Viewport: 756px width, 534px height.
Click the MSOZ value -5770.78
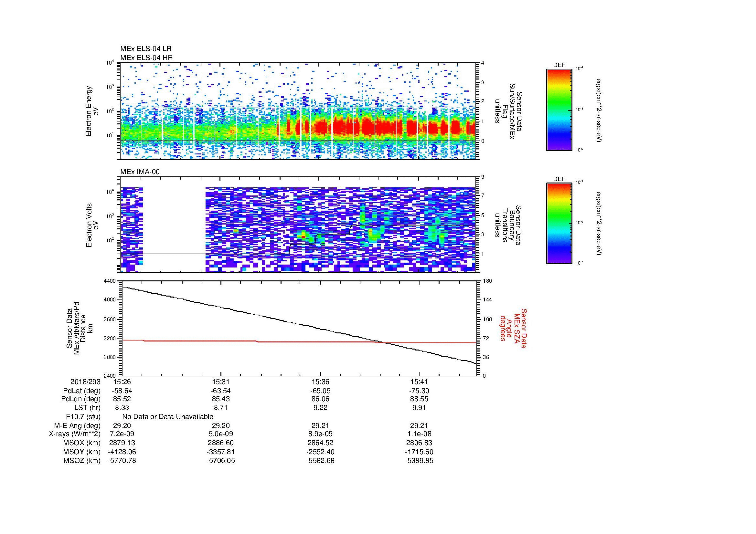[x=122, y=461]
